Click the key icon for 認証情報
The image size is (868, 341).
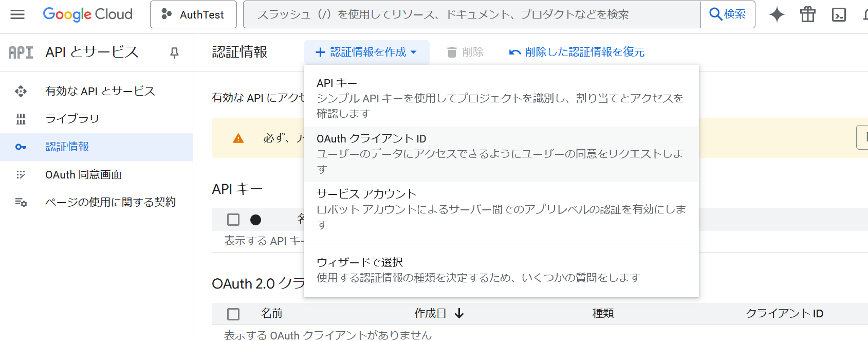pyautogui.click(x=21, y=147)
